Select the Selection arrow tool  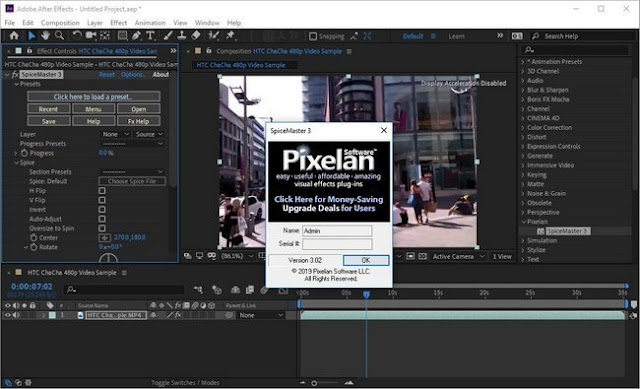(x=31, y=36)
